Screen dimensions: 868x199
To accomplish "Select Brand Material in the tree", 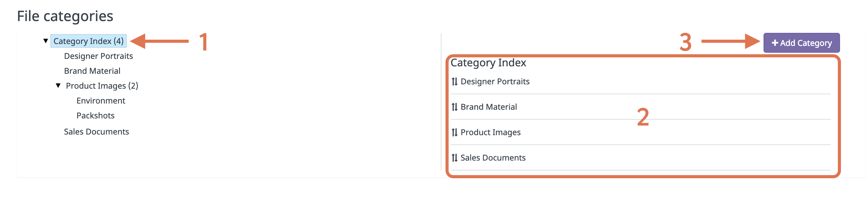I will [x=92, y=71].
